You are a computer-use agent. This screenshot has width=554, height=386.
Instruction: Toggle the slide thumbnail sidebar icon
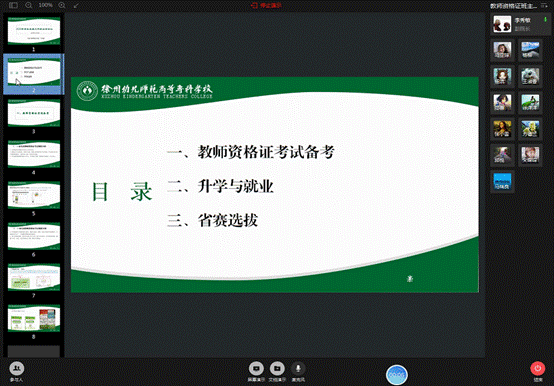click(13, 5)
